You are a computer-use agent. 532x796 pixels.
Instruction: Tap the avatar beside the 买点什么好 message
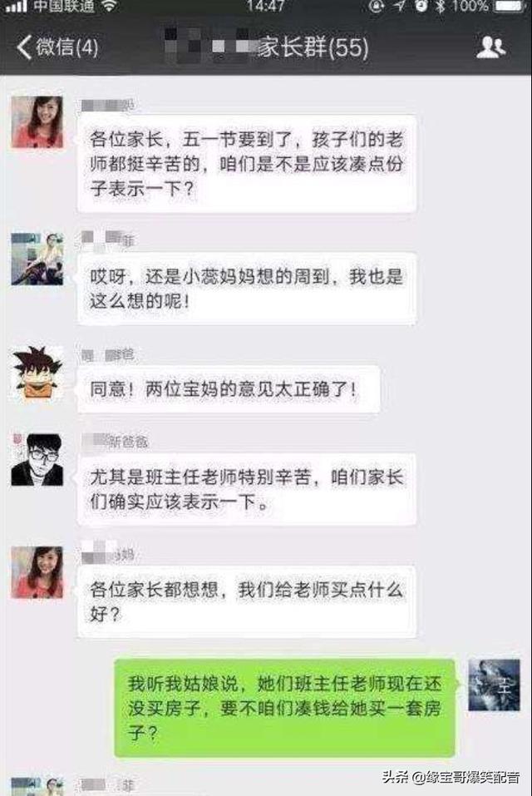tap(37, 572)
